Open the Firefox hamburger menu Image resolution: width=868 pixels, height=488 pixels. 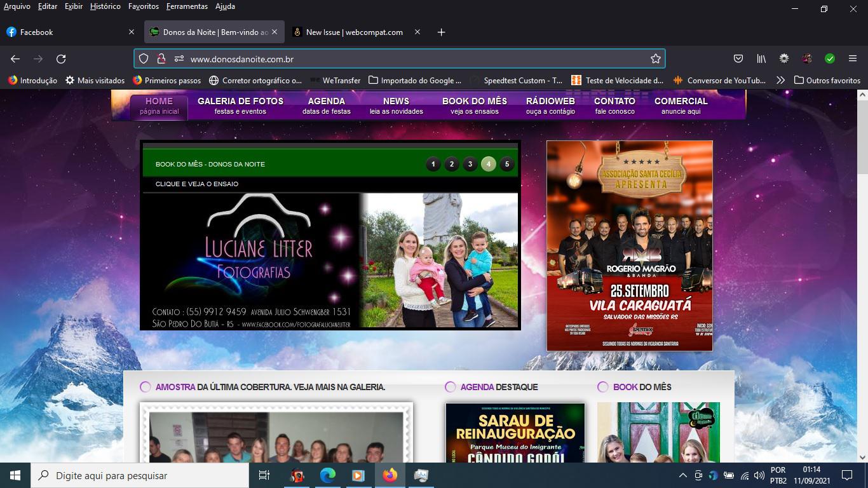click(853, 58)
